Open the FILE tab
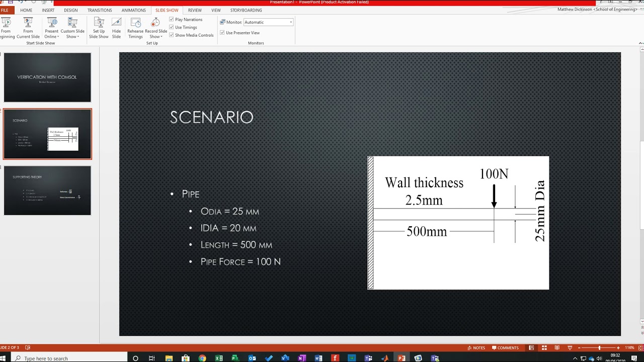Image resolution: width=644 pixels, height=362 pixels. point(5,10)
